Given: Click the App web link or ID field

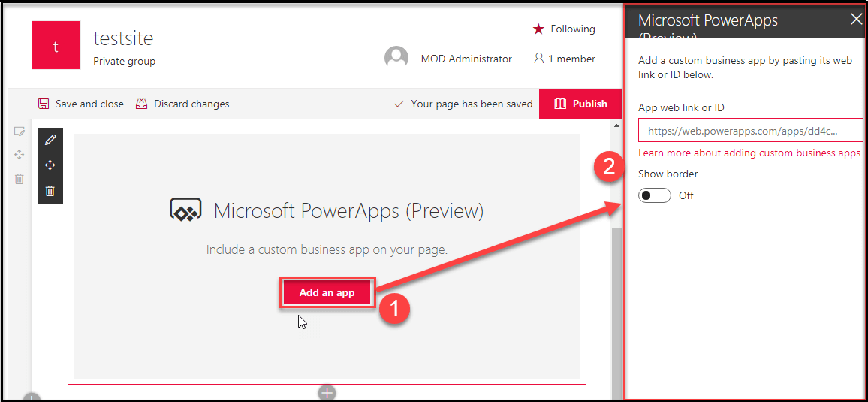Looking at the screenshot, I should 750,130.
